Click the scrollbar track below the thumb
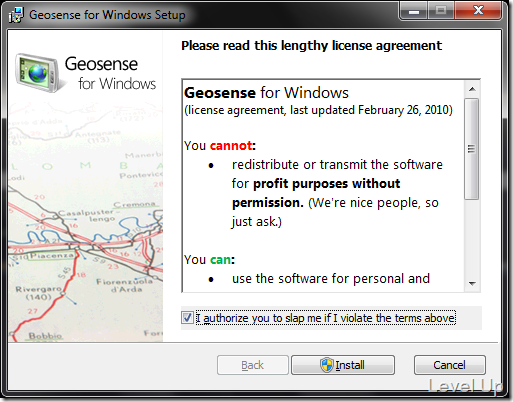The height and width of the screenshot is (402, 513). pos(472,238)
